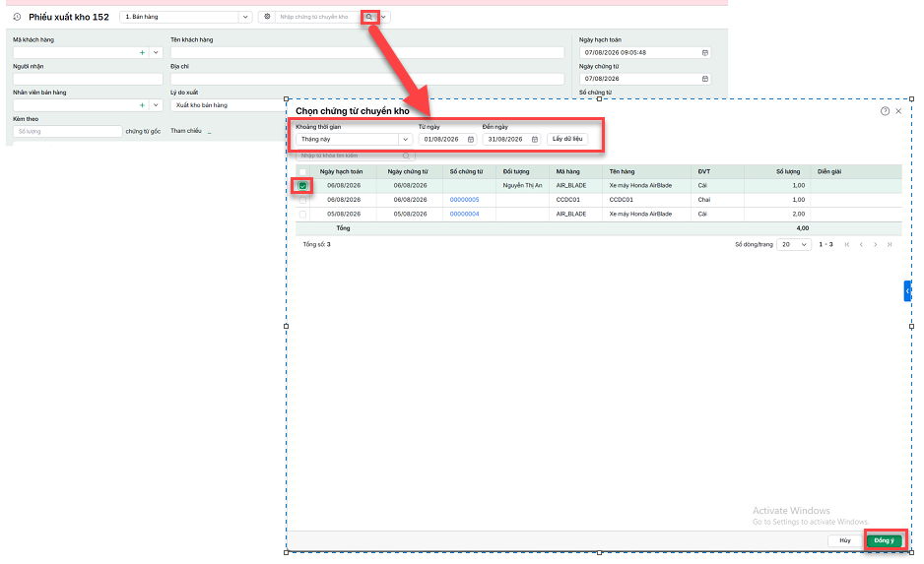This screenshot has width=924, height=564.
Task: Click the Đến ngày date field 31/08/2026
Action: tap(511, 139)
